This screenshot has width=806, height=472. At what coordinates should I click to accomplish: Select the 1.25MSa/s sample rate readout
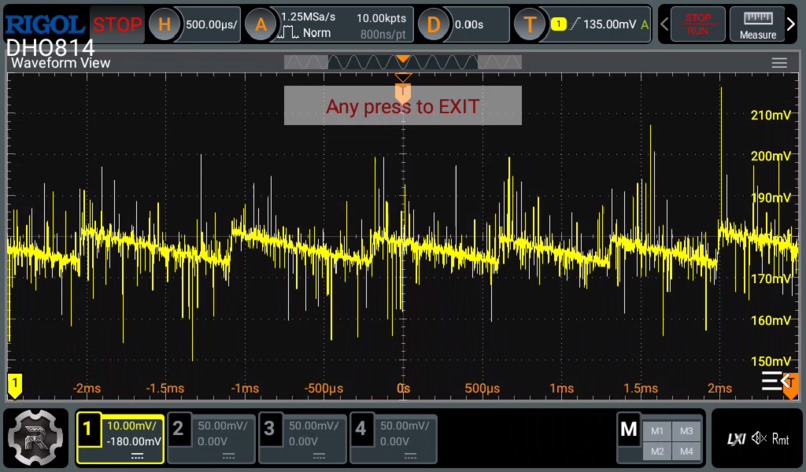click(308, 17)
